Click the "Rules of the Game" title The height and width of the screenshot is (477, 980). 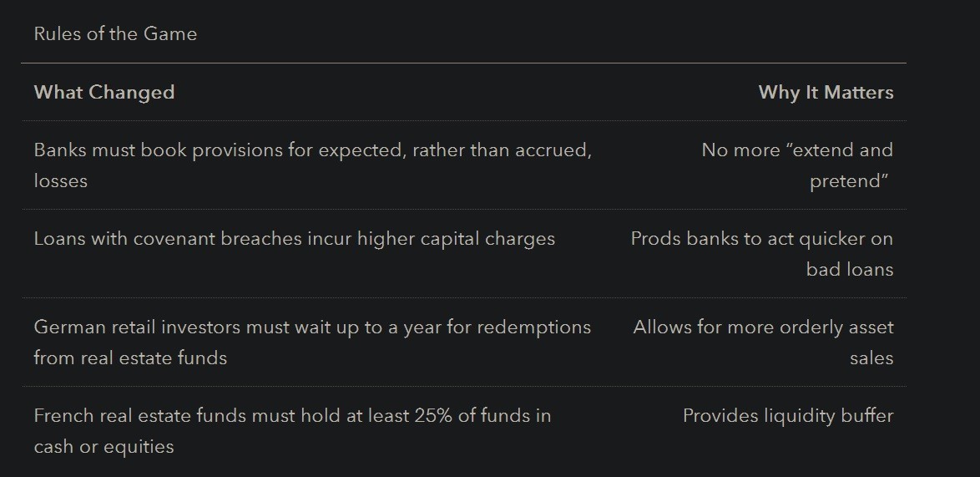tap(115, 34)
